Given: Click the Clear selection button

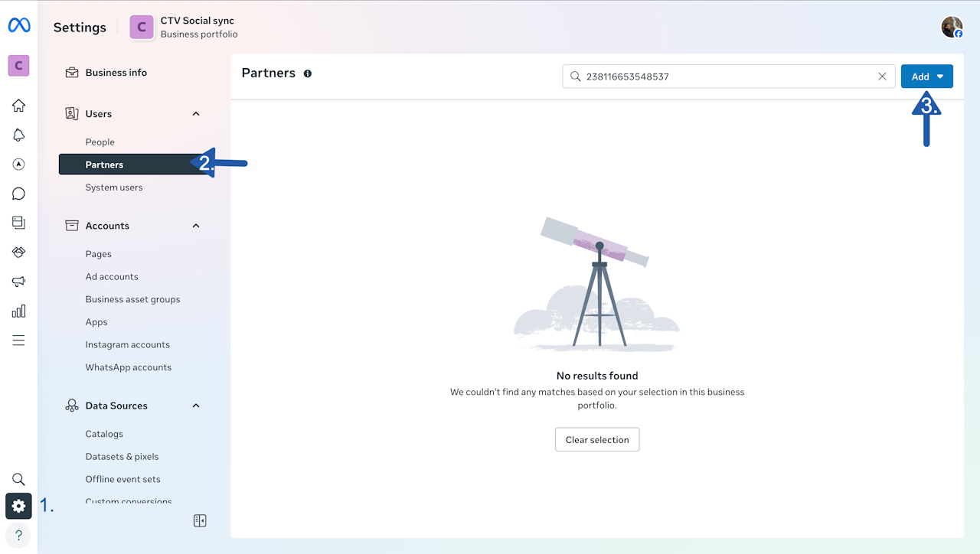Looking at the screenshot, I should (x=597, y=440).
